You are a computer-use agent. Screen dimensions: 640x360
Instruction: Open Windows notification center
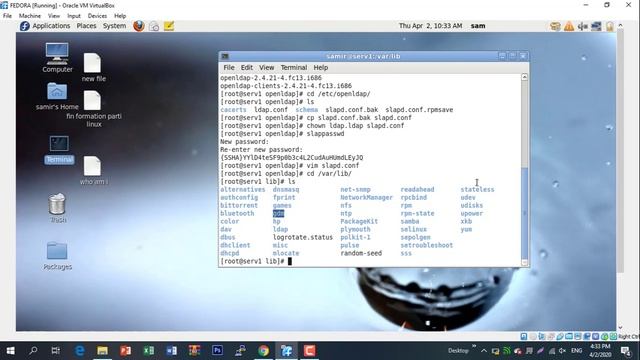625,351
